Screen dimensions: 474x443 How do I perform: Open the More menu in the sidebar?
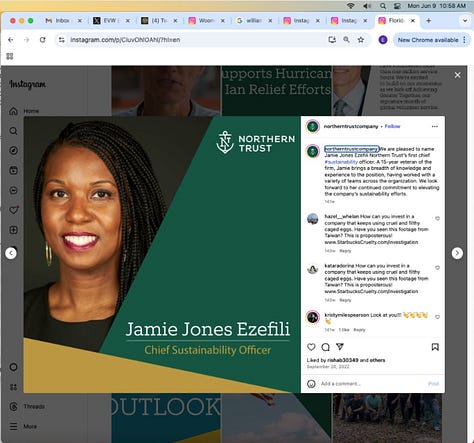pyautogui.click(x=23, y=426)
